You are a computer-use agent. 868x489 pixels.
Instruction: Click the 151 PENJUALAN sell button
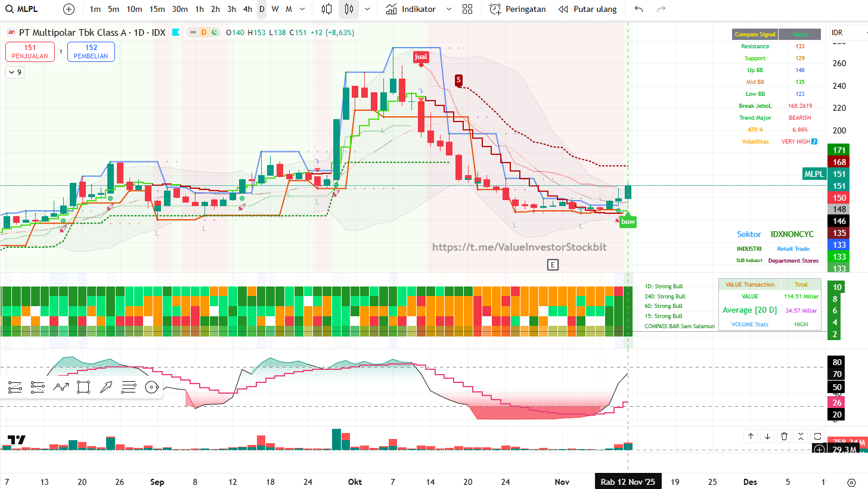pos(30,52)
